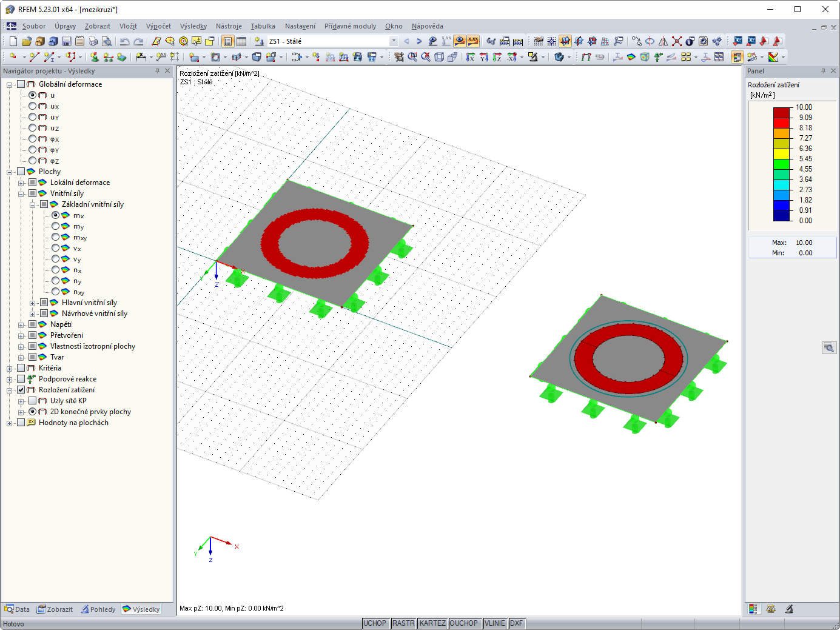
Task: Click the view in X direction icon
Action: [x=471, y=57]
